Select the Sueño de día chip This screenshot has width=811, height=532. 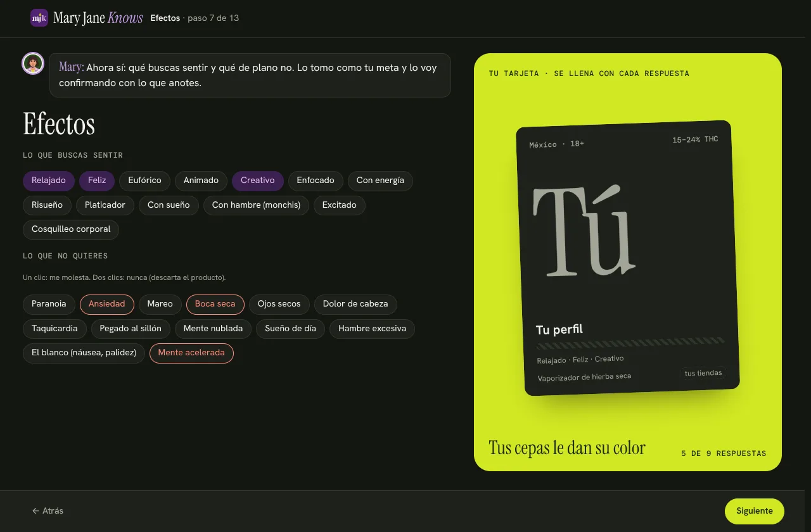point(291,329)
